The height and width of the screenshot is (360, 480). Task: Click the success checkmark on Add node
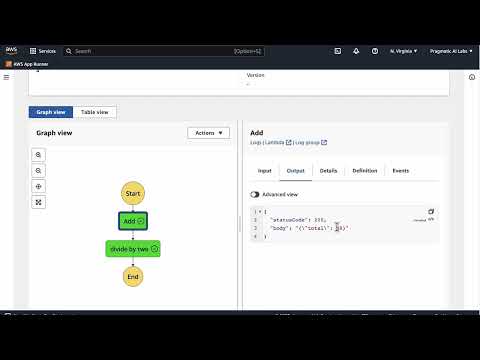141,221
